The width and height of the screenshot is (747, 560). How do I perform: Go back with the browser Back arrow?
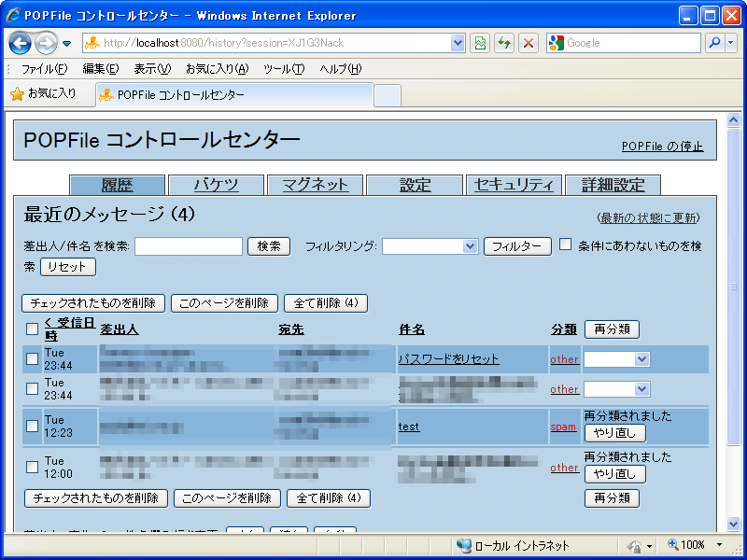[x=20, y=43]
